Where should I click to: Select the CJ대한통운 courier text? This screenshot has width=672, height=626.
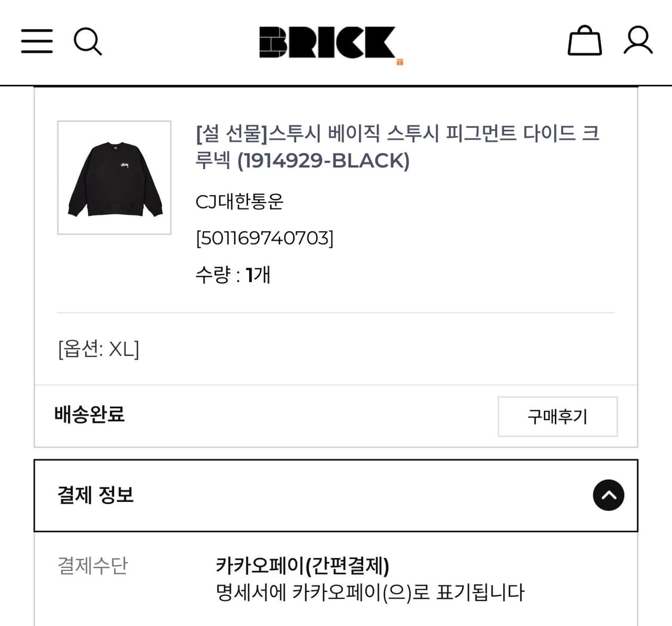click(238, 202)
